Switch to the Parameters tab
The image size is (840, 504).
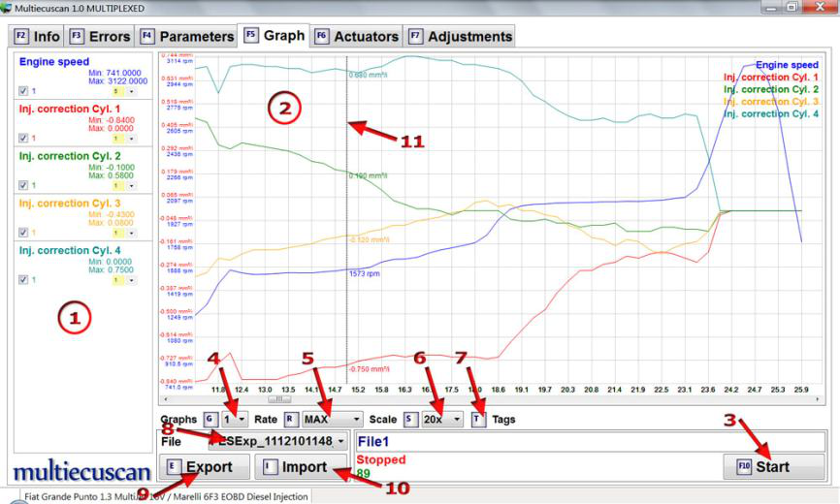[187, 37]
